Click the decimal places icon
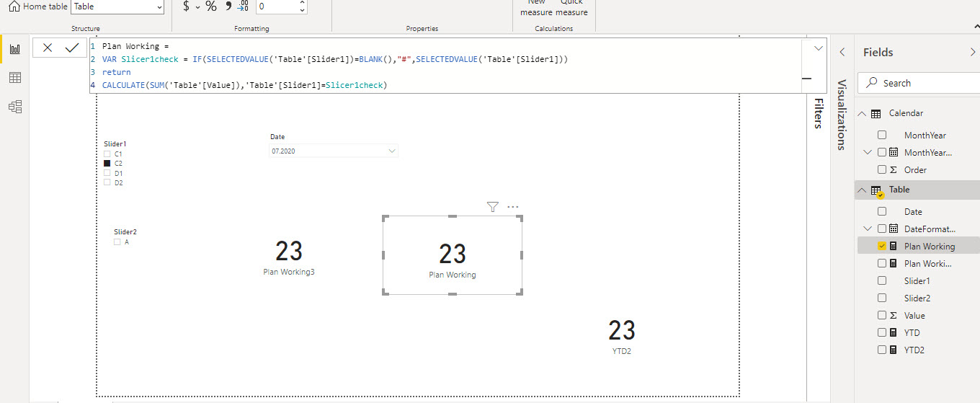Image resolution: width=980 pixels, height=403 pixels. (x=244, y=6)
